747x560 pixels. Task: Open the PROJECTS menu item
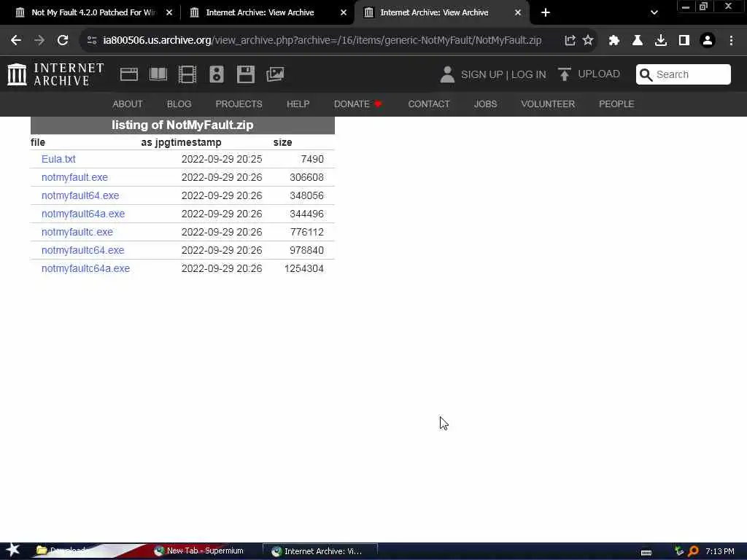click(239, 104)
